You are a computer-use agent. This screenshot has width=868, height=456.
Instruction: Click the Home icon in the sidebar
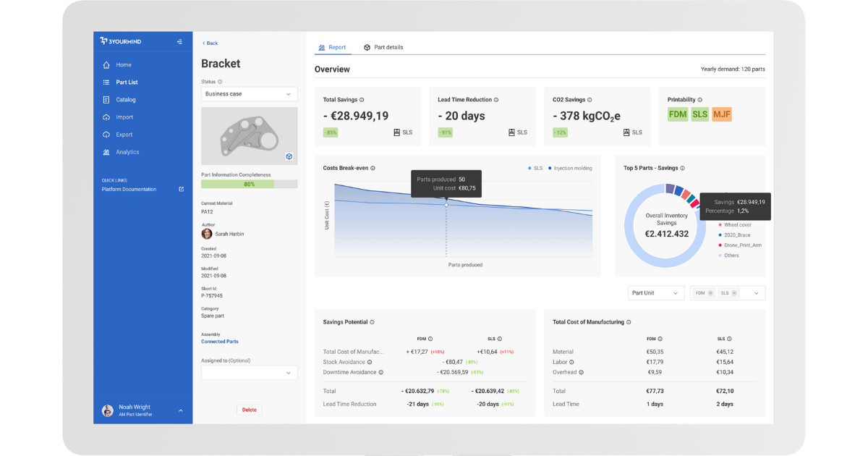pyautogui.click(x=106, y=65)
